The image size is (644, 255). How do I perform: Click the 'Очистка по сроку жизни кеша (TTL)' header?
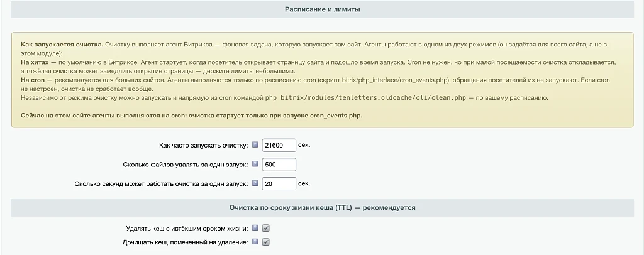pyautogui.click(x=323, y=208)
